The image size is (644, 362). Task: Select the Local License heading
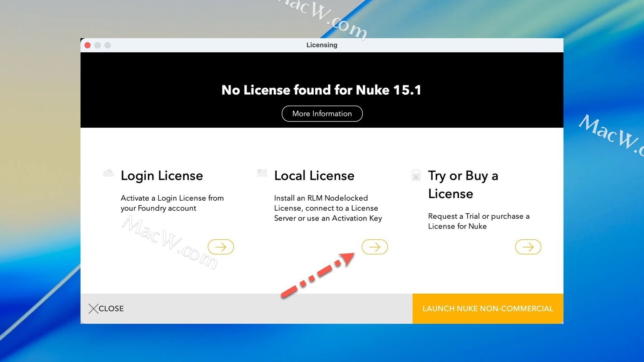314,176
